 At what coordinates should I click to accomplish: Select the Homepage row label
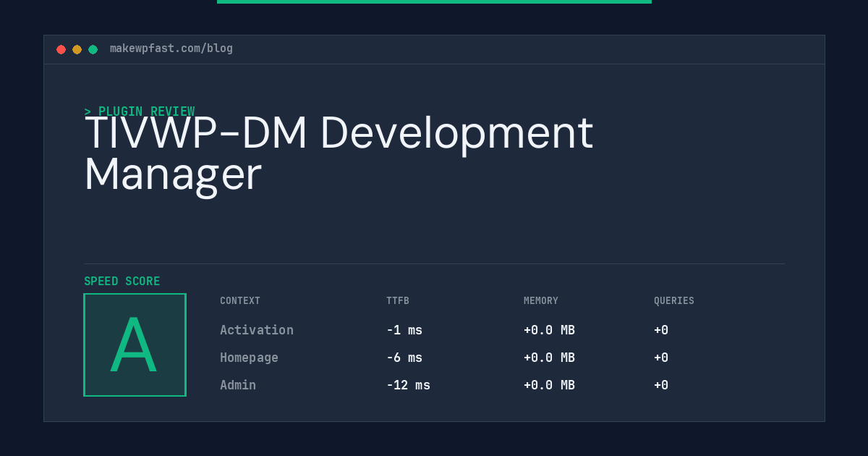(249, 358)
